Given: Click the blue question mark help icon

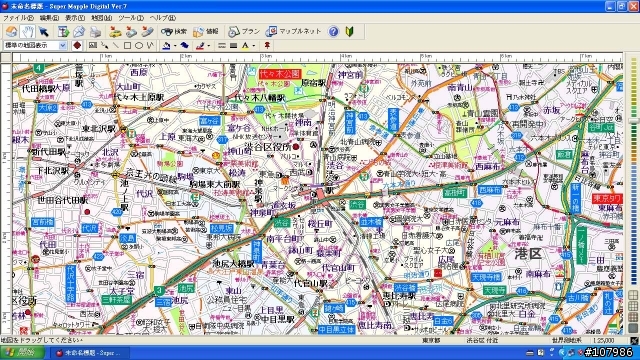Looking at the screenshot, I should [x=333, y=31].
